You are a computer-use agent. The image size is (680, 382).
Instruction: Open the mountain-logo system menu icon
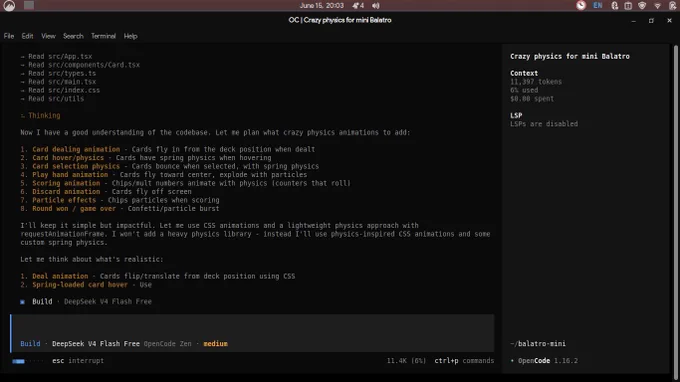tap(9, 6)
